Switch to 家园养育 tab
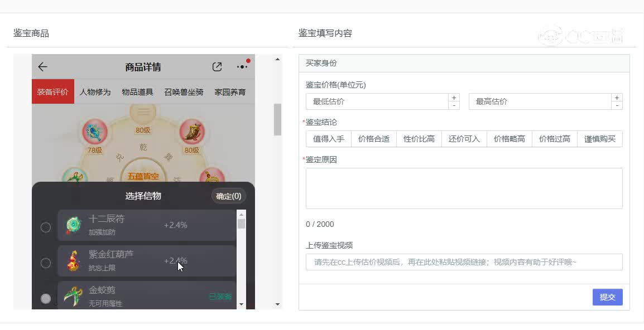 pyautogui.click(x=230, y=92)
